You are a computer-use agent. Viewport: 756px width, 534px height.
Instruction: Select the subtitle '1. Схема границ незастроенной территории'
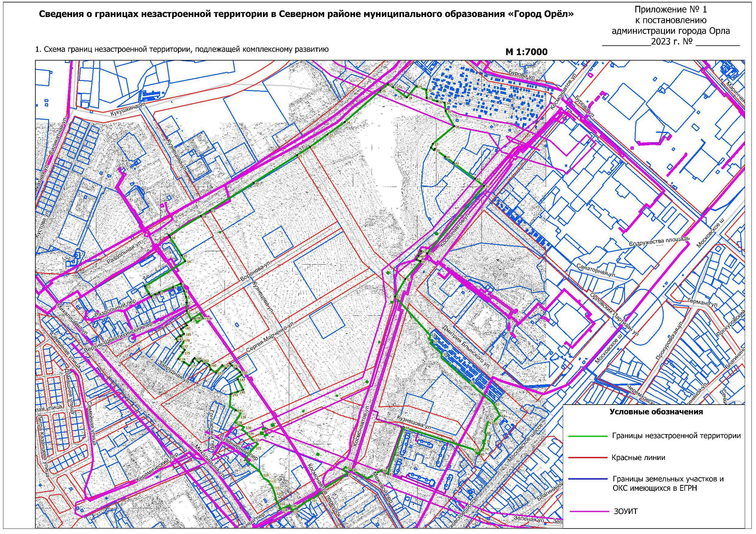click(182, 50)
